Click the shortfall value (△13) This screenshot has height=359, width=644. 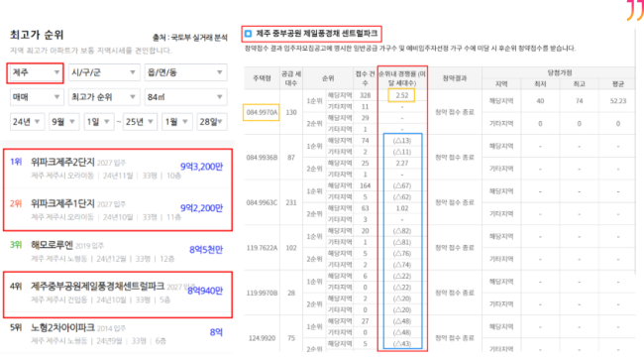pos(402,141)
